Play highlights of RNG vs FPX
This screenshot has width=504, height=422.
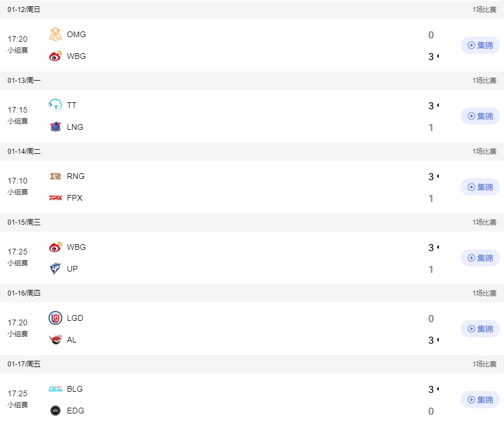(480, 187)
